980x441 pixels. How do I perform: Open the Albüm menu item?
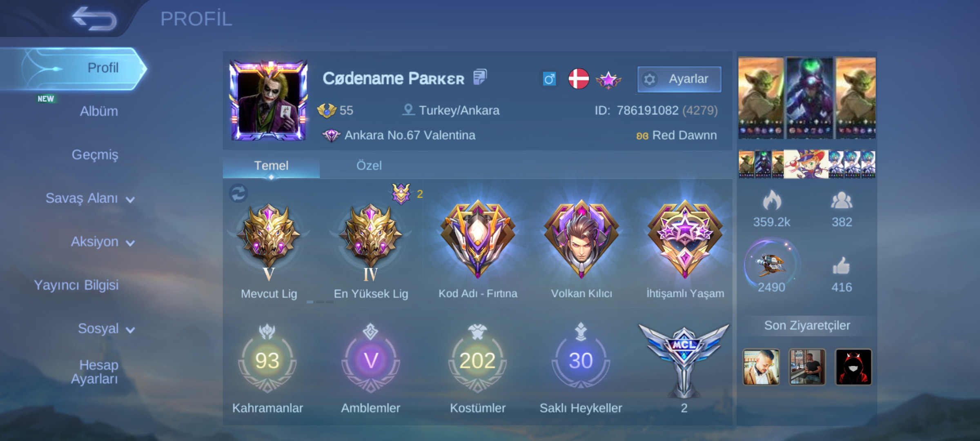click(x=99, y=111)
